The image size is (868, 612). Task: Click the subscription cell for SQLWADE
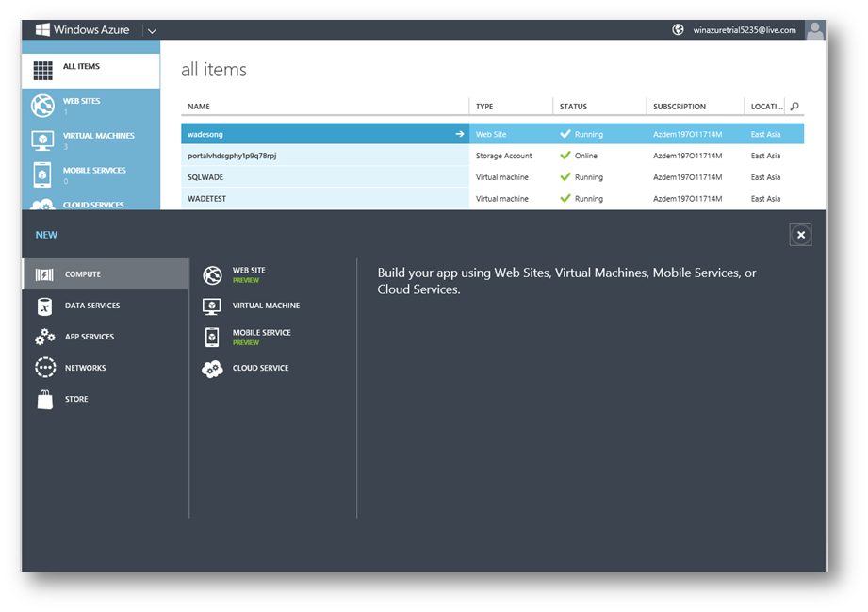click(688, 177)
